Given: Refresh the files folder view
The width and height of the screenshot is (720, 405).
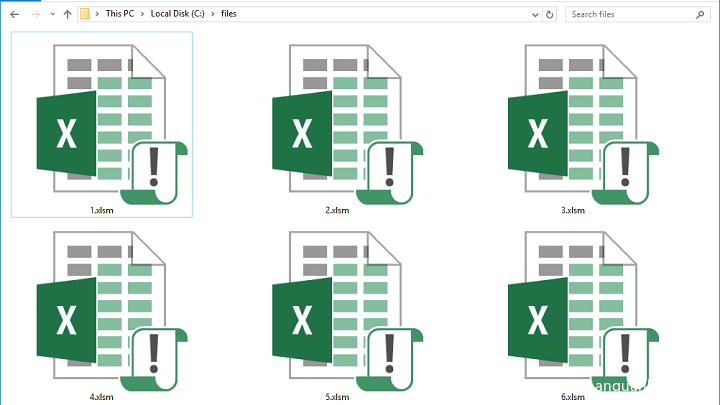Looking at the screenshot, I should tap(550, 15).
